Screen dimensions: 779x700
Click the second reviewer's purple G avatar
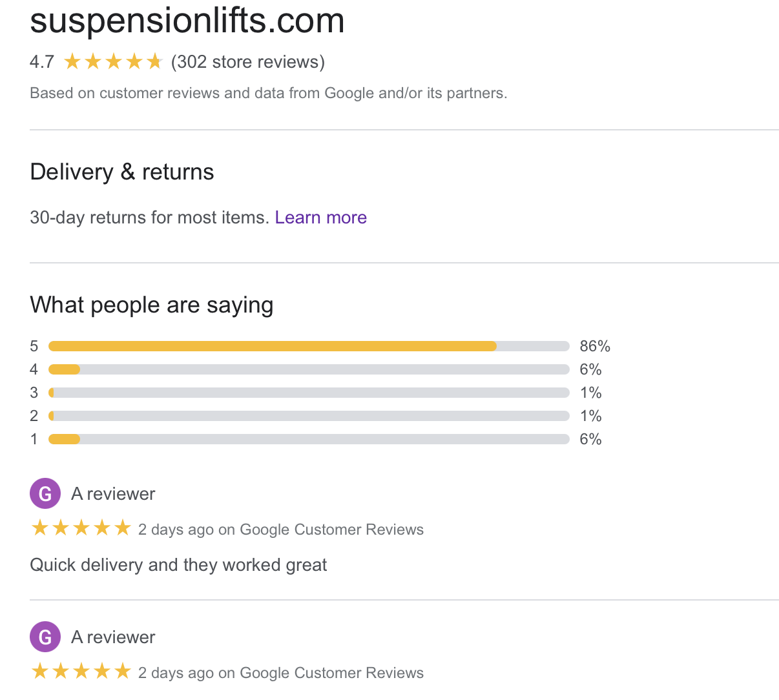tap(45, 636)
